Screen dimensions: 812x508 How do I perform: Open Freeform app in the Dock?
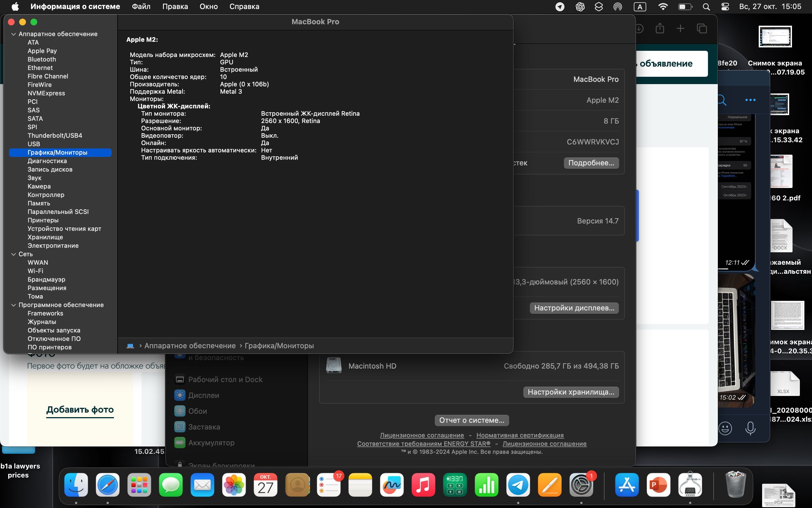pos(392,485)
